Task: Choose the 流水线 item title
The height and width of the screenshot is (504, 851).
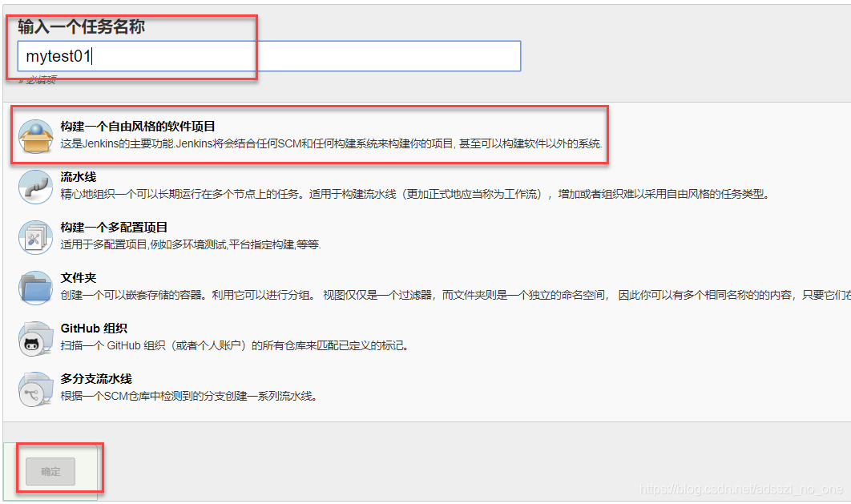Action: point(79,177)
